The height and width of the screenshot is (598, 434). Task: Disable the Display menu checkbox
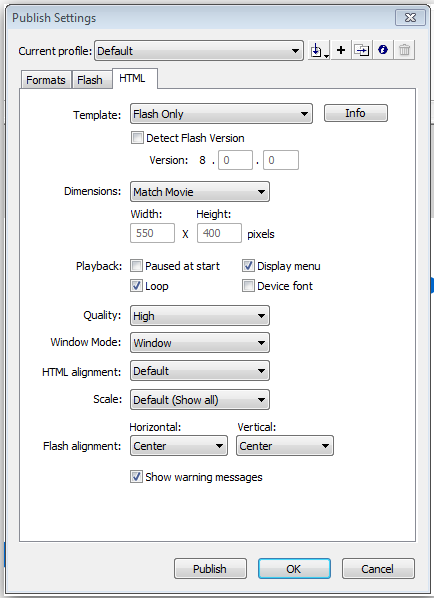coord(248,265)
